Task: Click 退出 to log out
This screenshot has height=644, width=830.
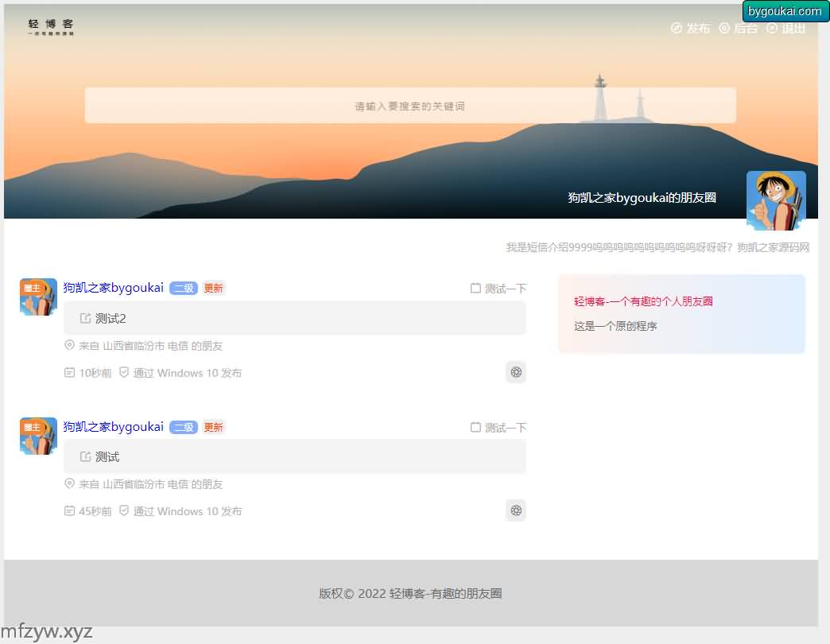Action: [785, 29]
